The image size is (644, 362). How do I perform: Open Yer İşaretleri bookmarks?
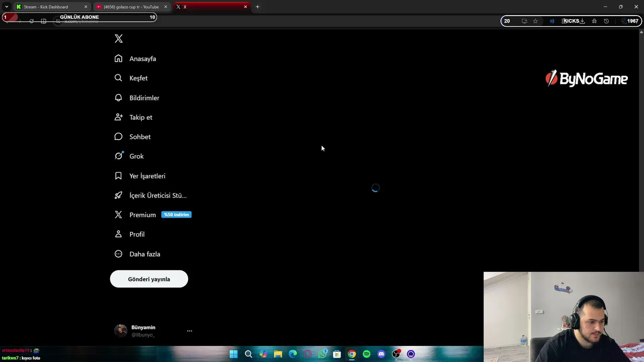140,176
